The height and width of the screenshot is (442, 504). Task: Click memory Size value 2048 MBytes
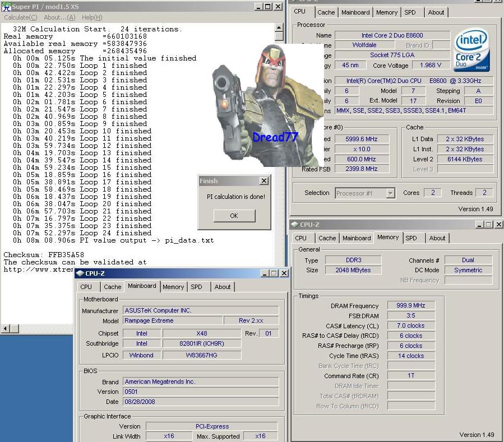(x=354, y=270)
